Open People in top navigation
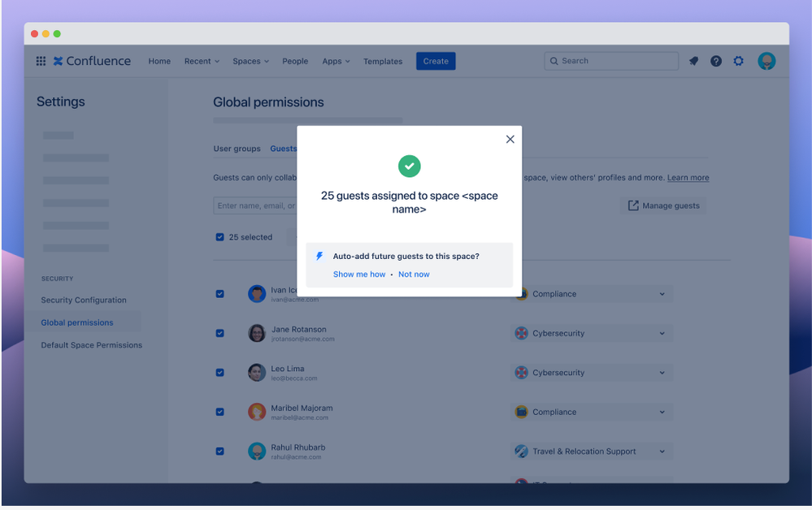The image size is (812, 510). (295, 61)
